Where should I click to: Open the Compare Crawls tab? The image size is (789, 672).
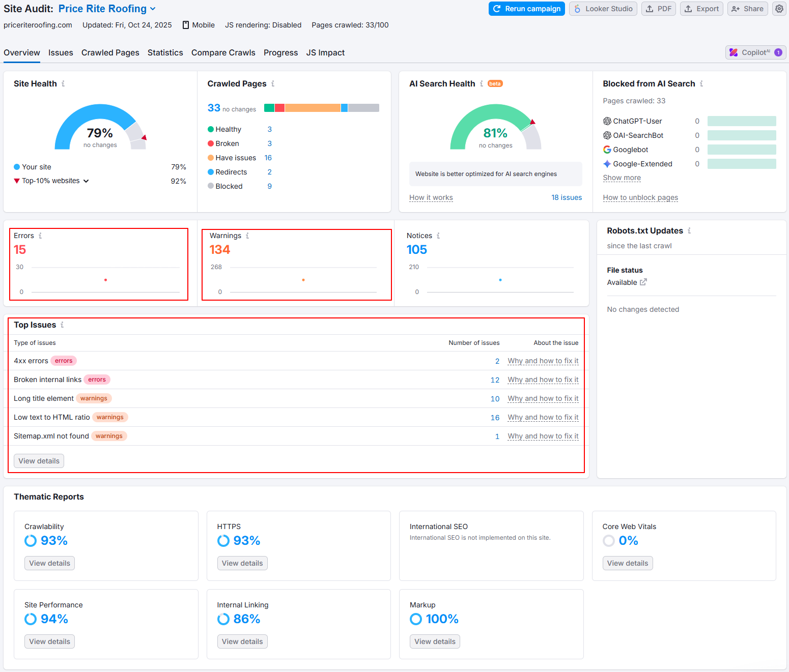pyautogui.click(x=223, y=53)
